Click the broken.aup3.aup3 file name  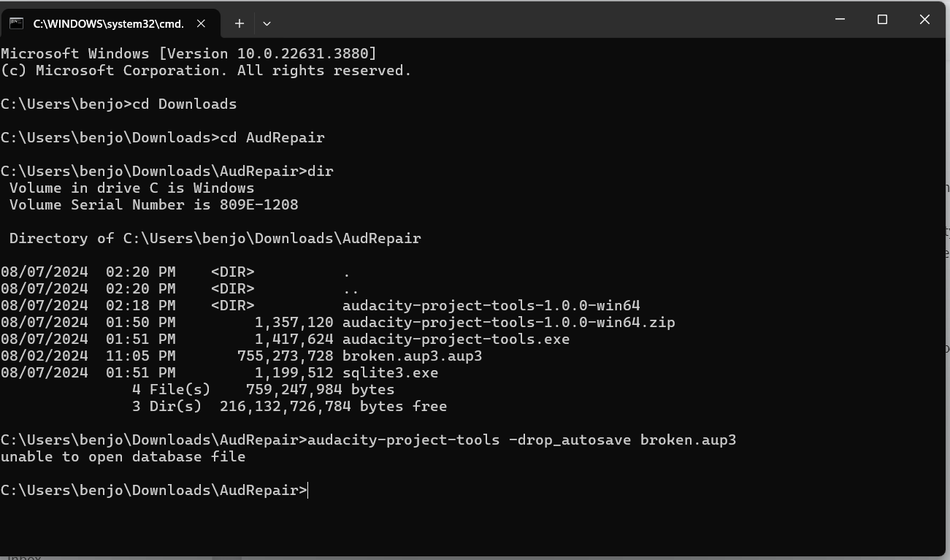pos(412,356)
